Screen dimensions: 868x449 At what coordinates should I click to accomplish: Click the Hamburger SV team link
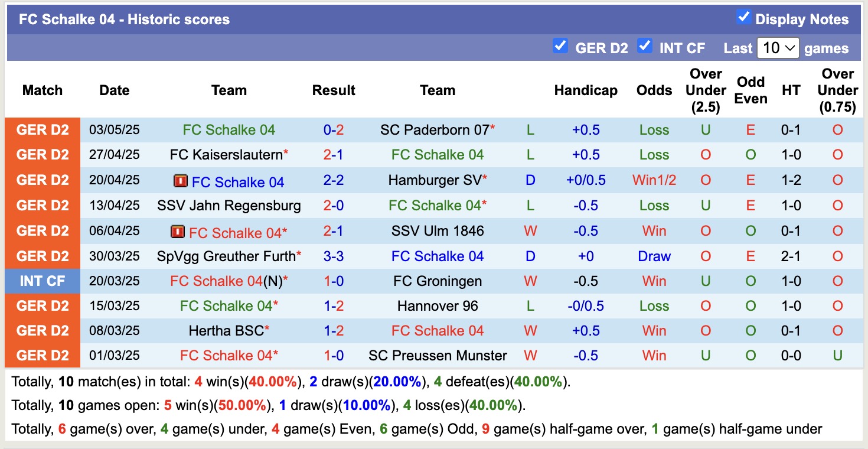click(434, 181)
